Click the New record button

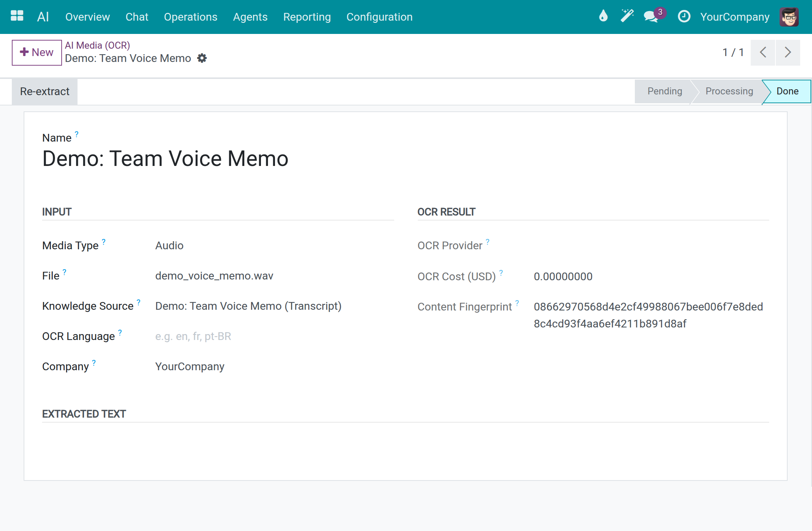tap(37, 52)
